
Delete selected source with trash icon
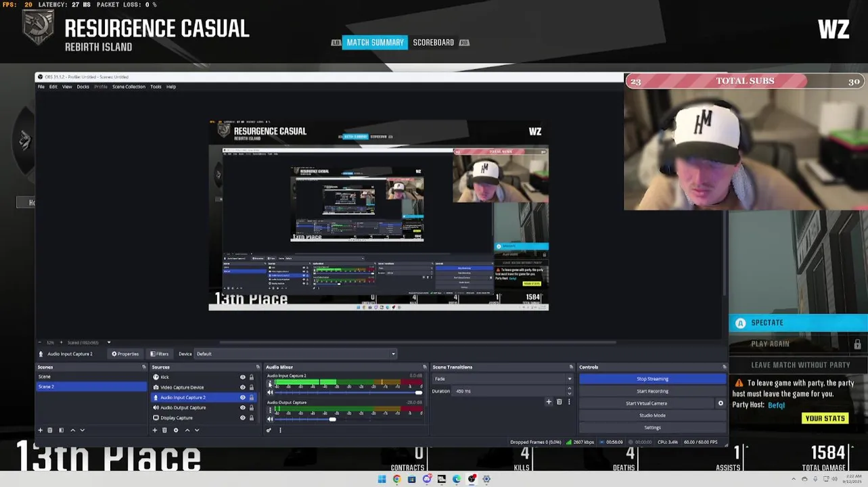[x=164, y=430]
